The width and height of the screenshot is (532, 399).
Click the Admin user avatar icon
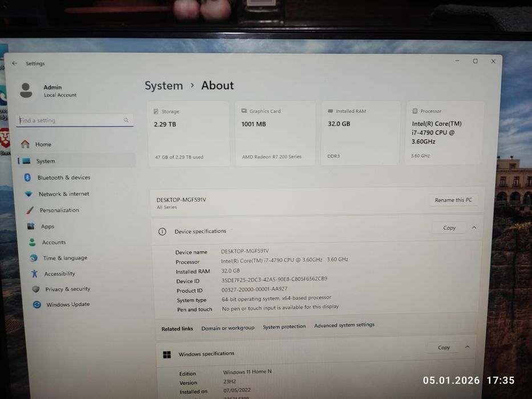(26, 91)
